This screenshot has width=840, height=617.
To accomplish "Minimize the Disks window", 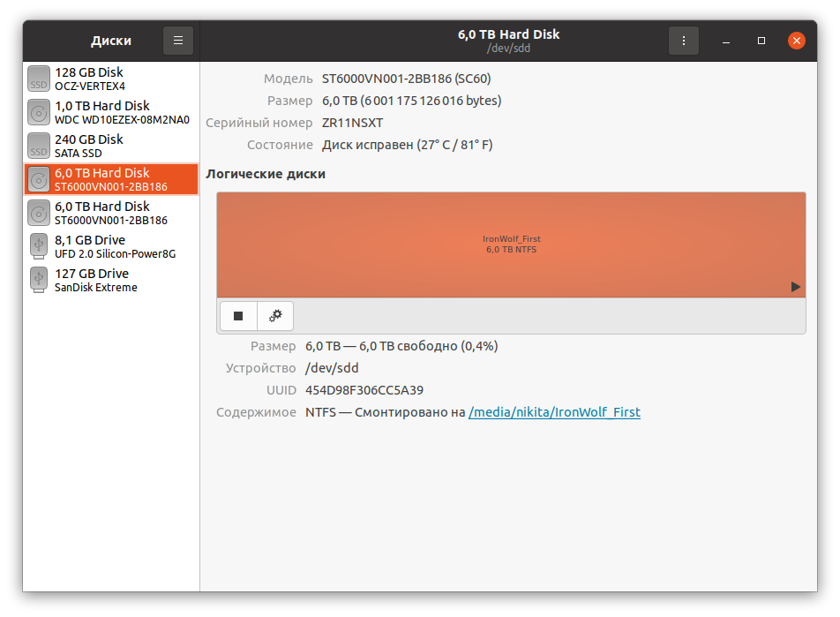I will click(x=726, y=41).
